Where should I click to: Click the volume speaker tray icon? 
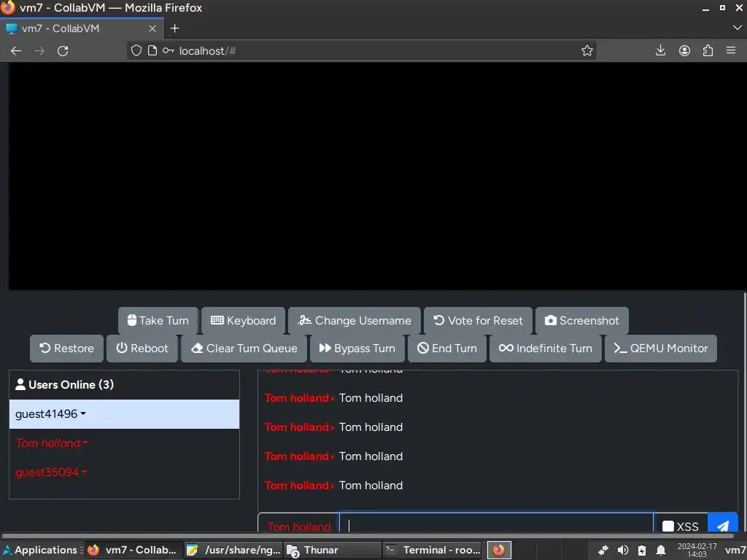(x=623, y=551)
